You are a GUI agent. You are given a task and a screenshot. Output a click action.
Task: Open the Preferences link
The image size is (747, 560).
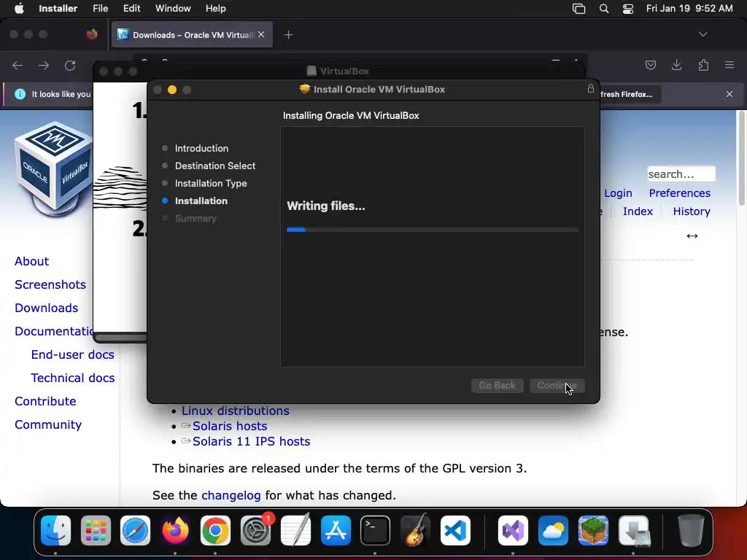pos(679,192)
